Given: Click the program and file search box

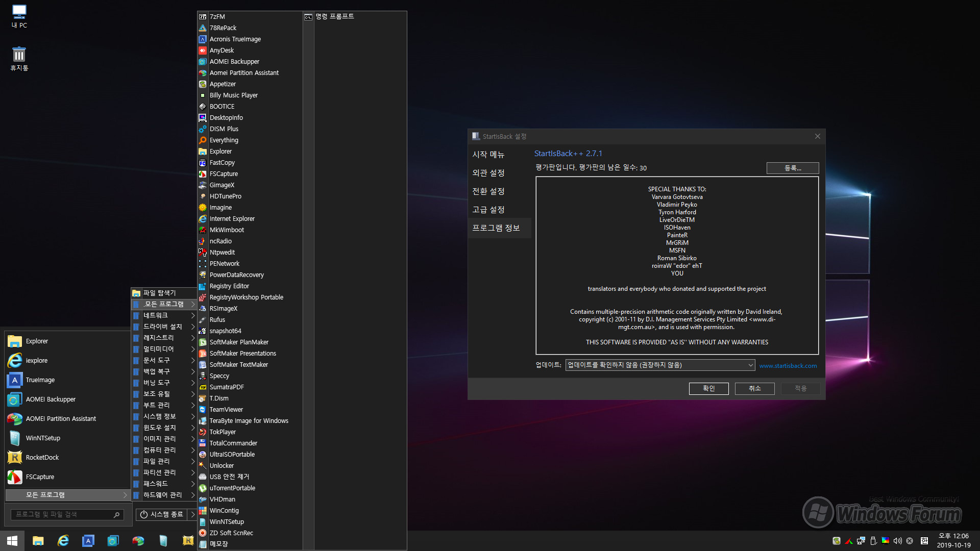Looking at the screenshot, I should tap(67, 514).
